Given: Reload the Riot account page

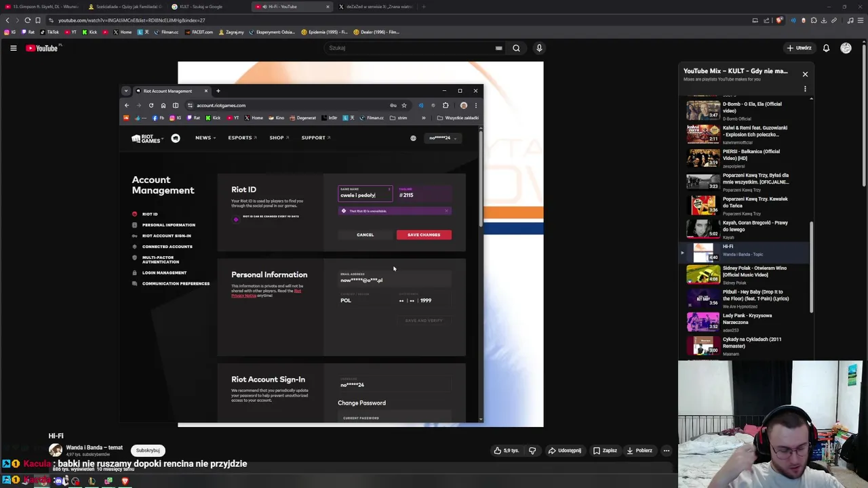Looking at the screenshot, I should [x=151, y=105].
